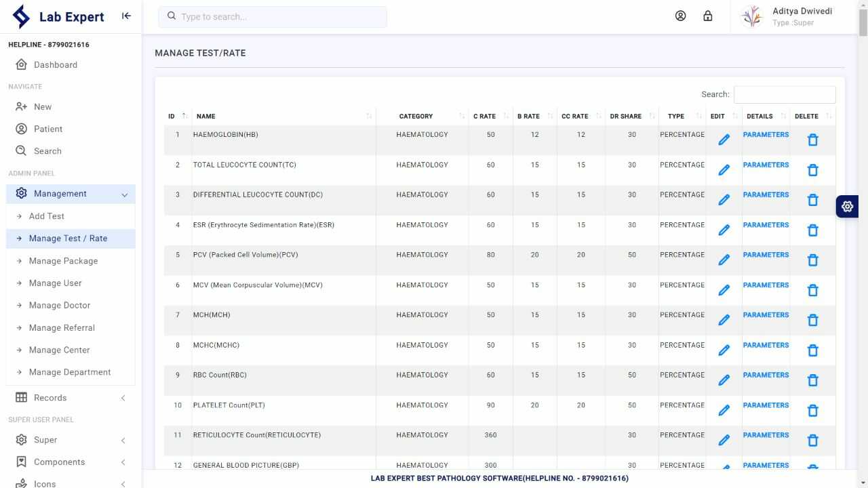Toggle sort on the C RATE column

506,115
